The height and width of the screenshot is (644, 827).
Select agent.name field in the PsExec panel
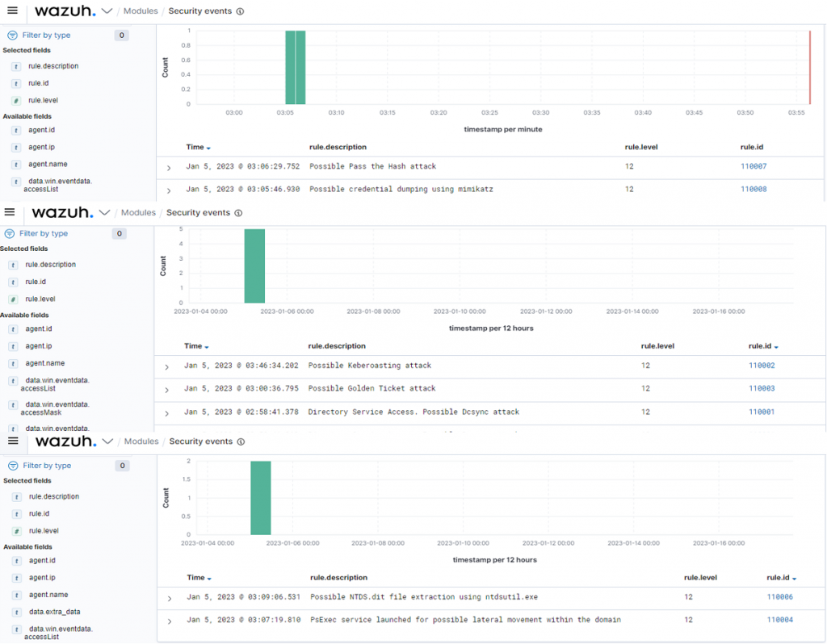[x=48, y=595]
